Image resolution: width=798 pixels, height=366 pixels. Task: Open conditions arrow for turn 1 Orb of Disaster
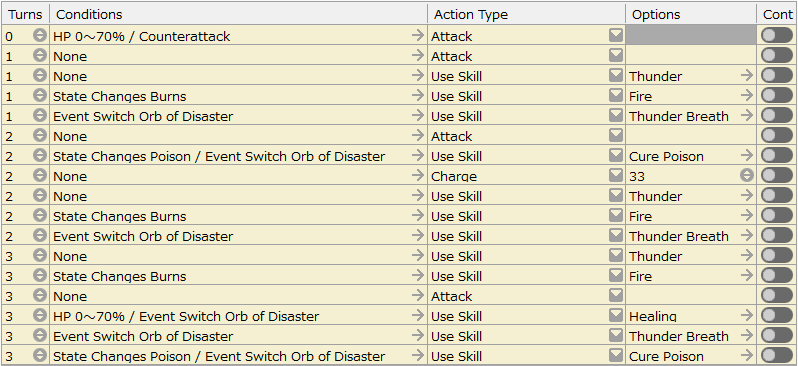[418, 116]
